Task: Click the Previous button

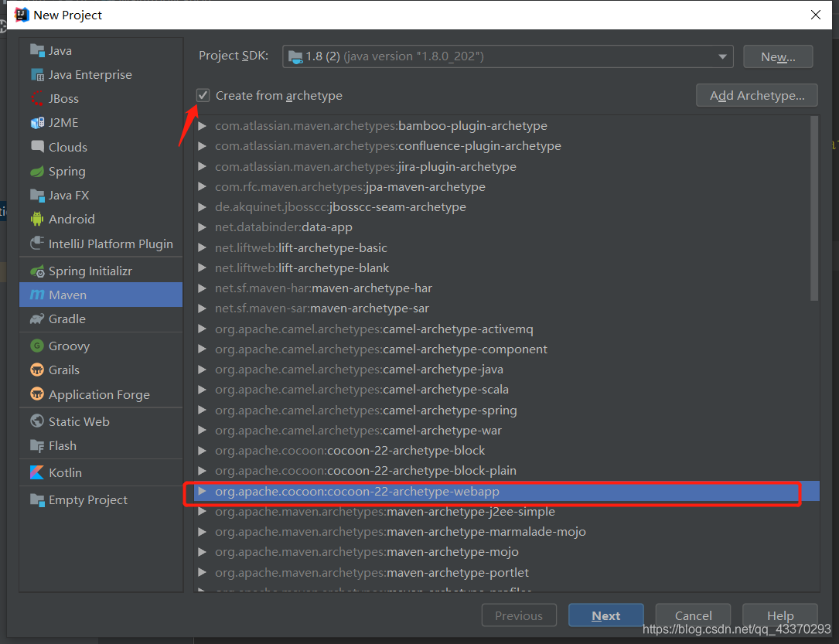Action: 519,615
